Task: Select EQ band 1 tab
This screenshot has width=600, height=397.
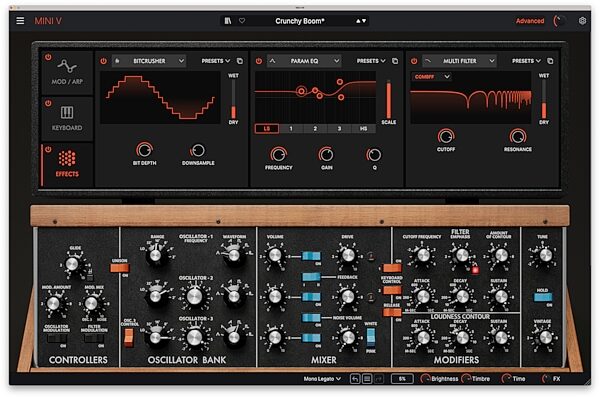Action: 291,129
